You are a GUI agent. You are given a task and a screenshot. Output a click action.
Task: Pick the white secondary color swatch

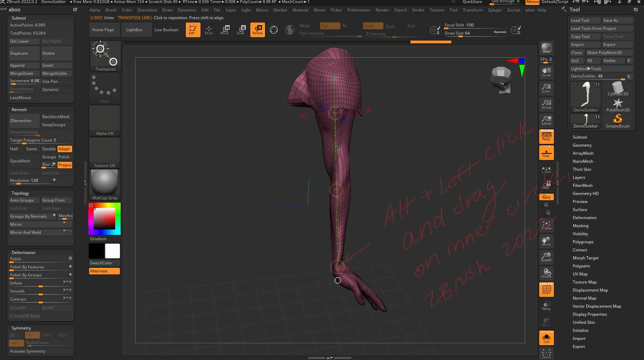[x=113, y=251]
